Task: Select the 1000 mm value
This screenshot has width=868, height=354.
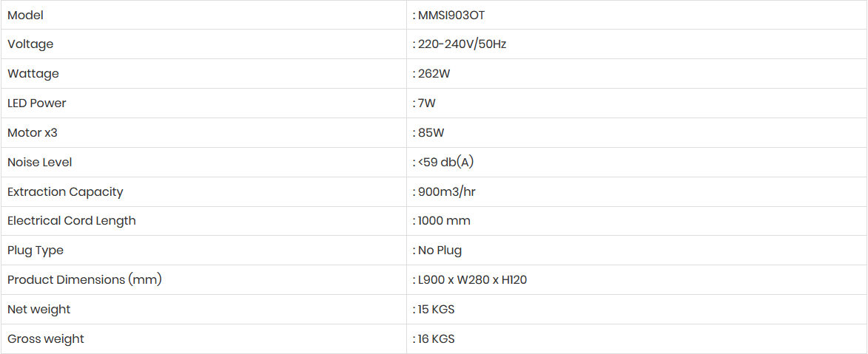Action: (x=444, y=221)
